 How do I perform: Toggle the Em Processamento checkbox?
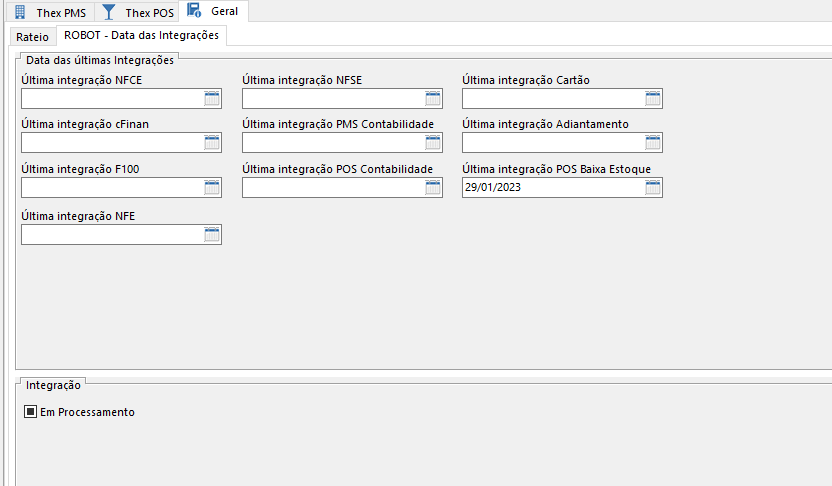(31, 412)
